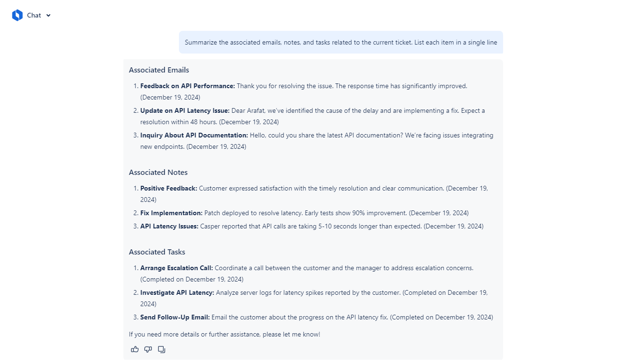Click the Associated Notes heading
The height and width of the screenshot is (364, 626).
(x=158, y=172)
